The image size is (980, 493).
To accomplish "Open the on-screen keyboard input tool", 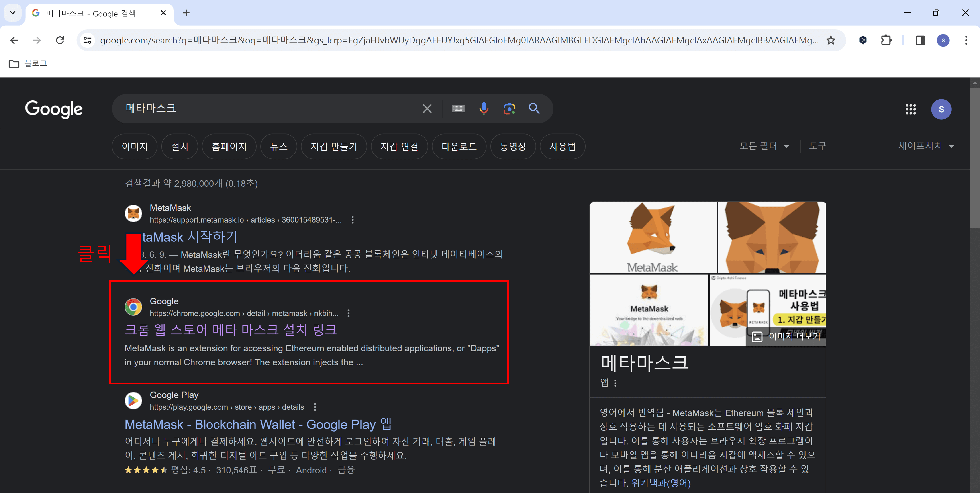I will click(458, 108).
